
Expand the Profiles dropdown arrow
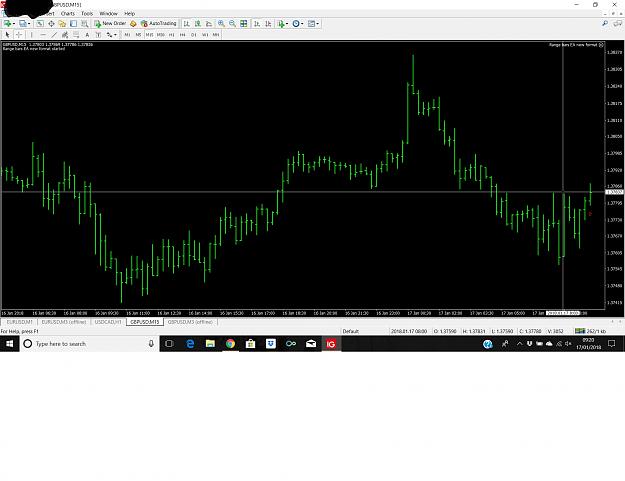pos(29,24)
